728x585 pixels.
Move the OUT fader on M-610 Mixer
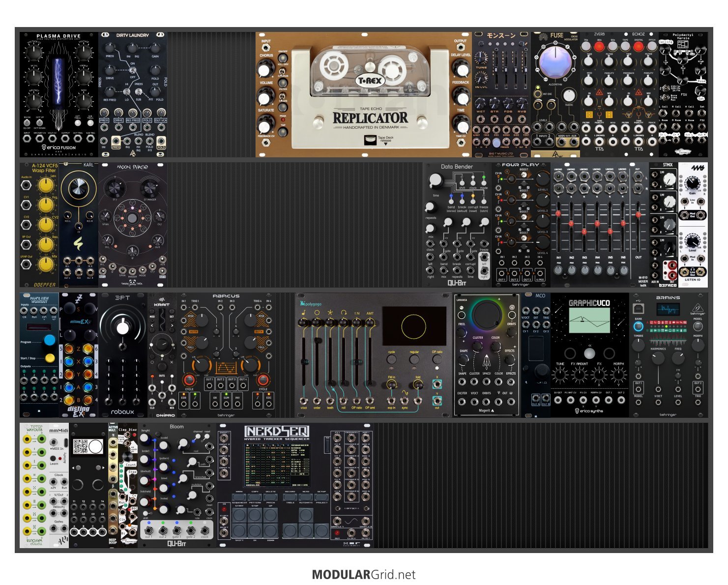coord(638,215)
